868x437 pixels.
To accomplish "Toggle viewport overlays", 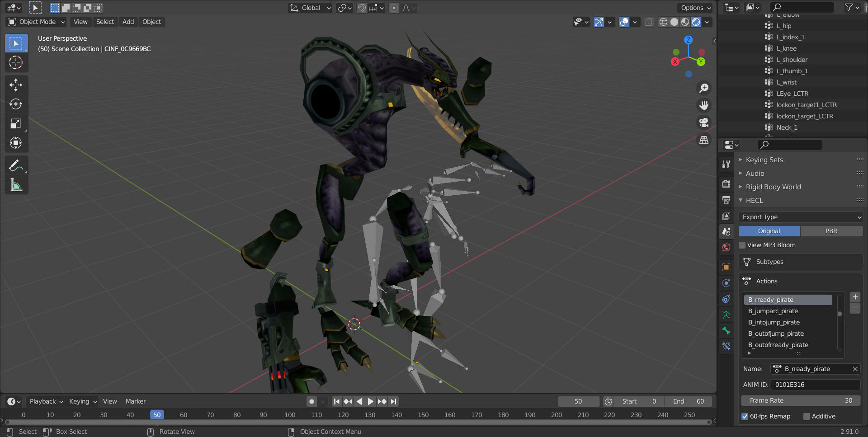I will [624, 22].
